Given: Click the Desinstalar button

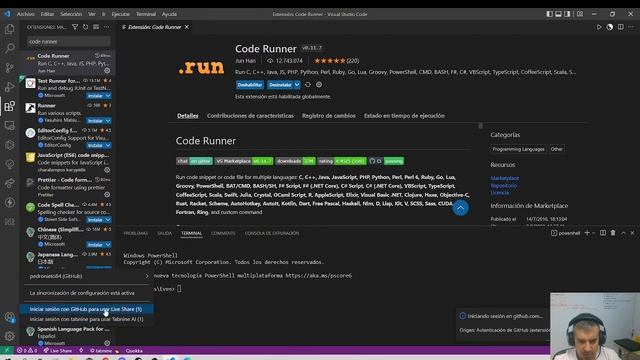Looking at the screenshot, I should point(280,84).
